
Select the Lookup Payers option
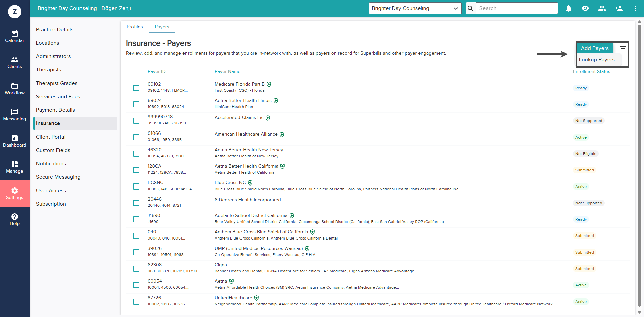[x=597, y=60]
